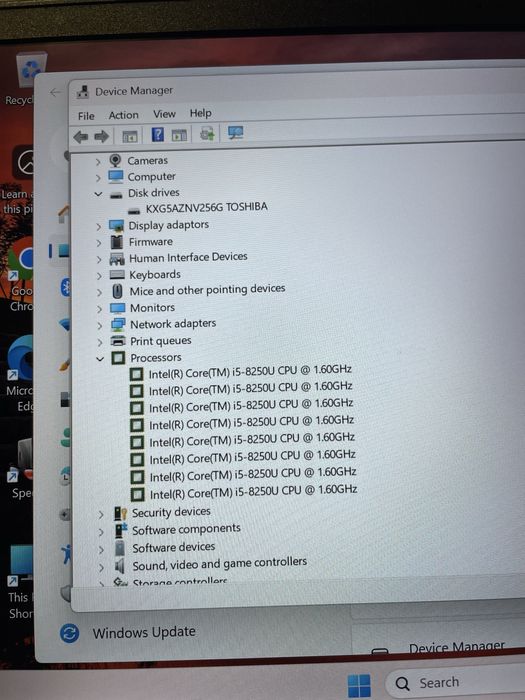The width and height of the screenshot is (525, 700).
Task: Click the Back arrow in Device Manager toolbar
Action: tap(81, 137)
